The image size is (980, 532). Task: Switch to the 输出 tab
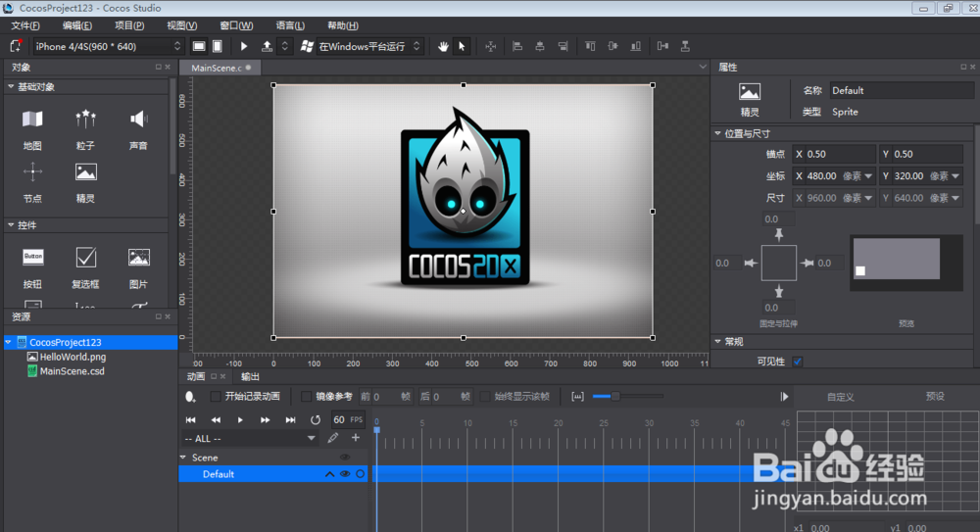[x=250, y=376]
